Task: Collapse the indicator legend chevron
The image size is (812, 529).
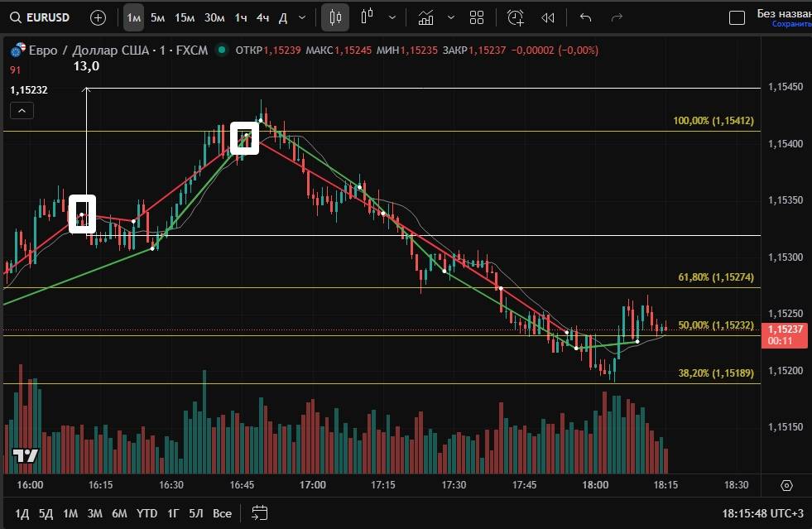Action: point(22,111)
